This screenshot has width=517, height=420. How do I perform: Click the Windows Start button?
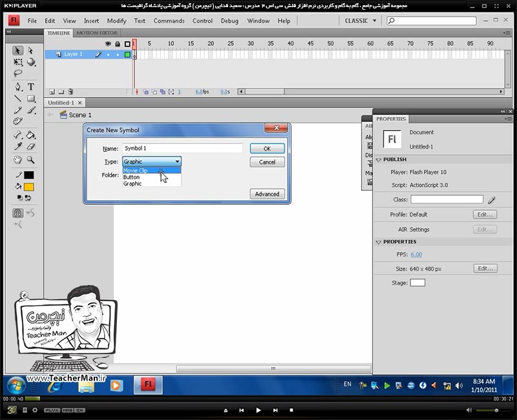coord(16,386)
